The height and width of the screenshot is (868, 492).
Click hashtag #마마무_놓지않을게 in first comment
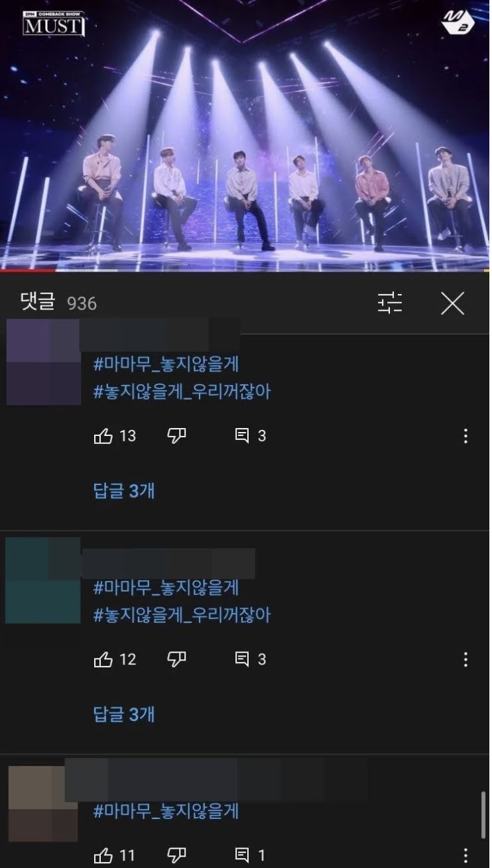166,364
